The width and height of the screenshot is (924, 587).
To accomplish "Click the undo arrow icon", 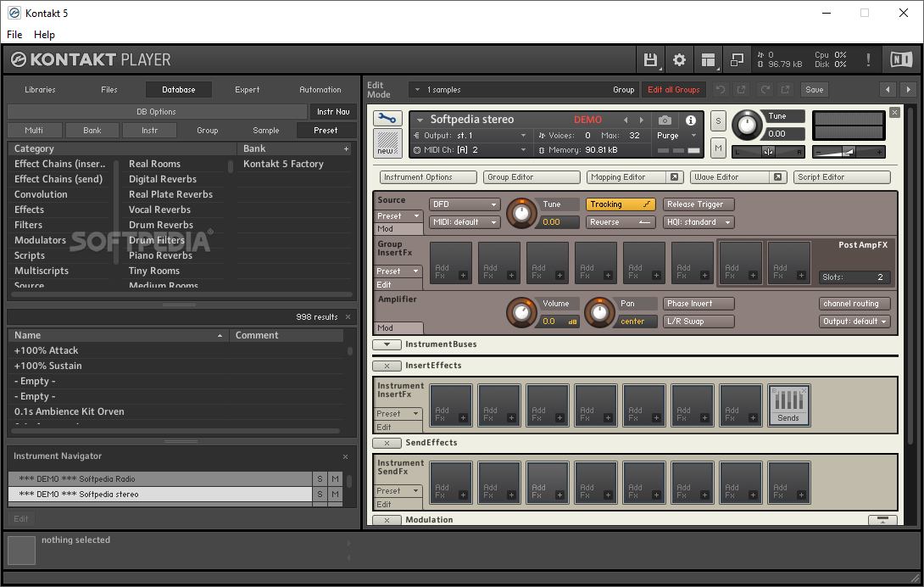I will coord(720,90).
